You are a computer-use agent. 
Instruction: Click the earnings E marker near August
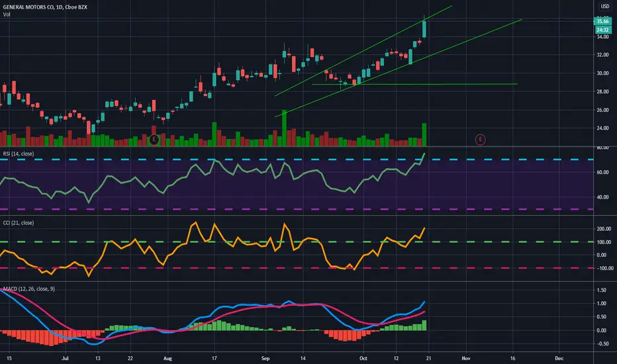click(154, 139)
